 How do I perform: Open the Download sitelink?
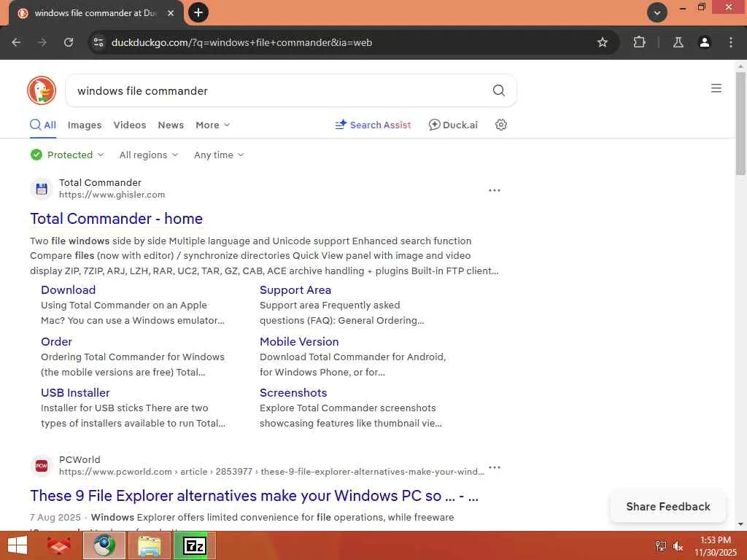(68, 290)
